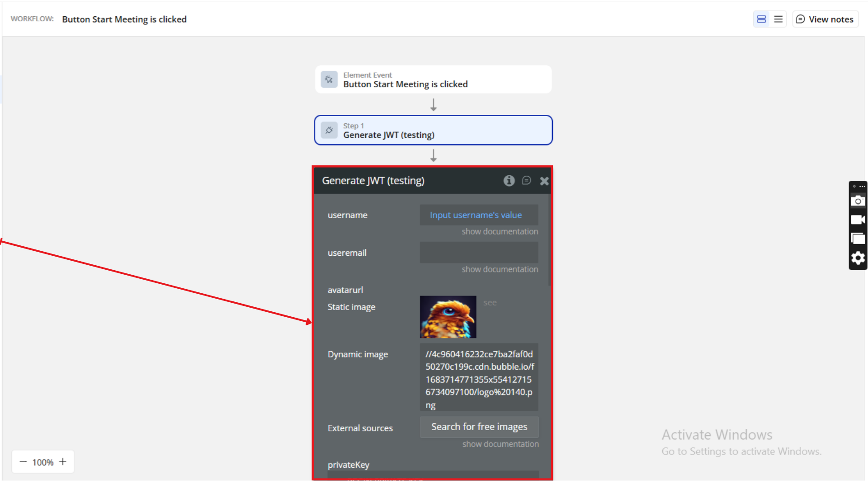Click the info icon in the panel header
Image resolution: width=868 pixels, height=488 pixels.
pos(509,181)
